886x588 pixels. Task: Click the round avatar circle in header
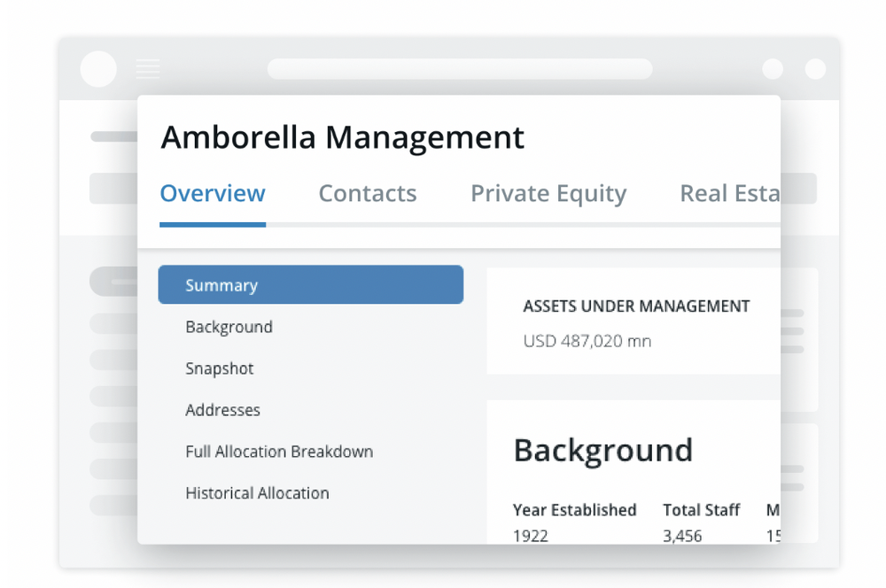click(99, 69)
